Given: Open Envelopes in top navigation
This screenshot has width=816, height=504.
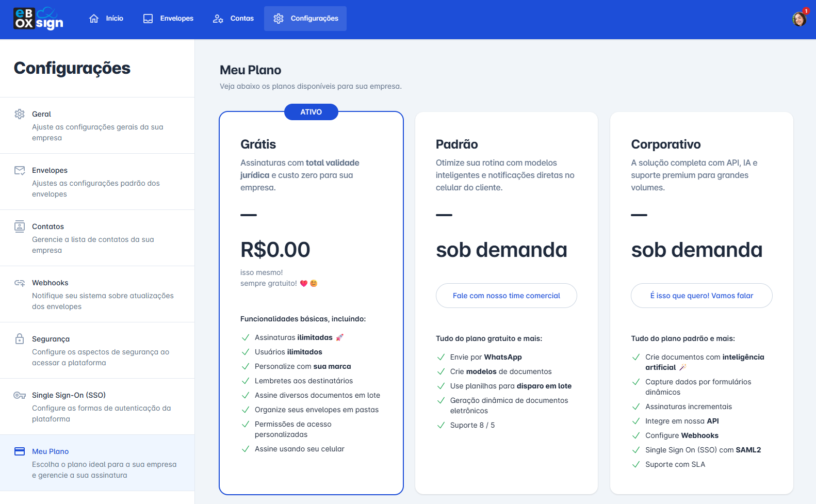Looking at the screenshot, I should (x=168, y=19).
